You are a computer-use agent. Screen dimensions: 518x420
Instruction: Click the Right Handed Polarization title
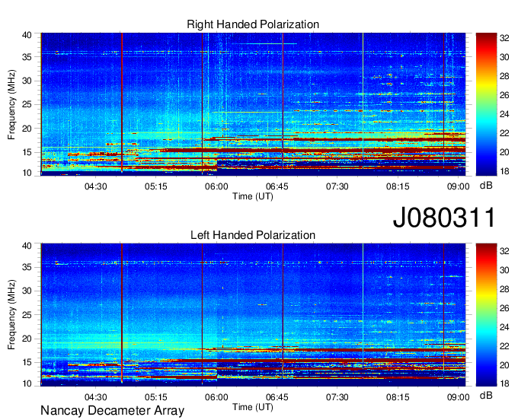(x=253, y=24)
